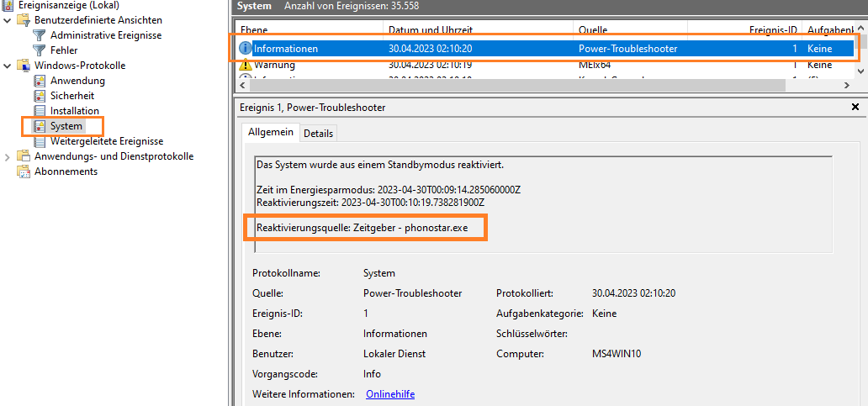This screenshot has width=868, height=406.
Task: Click the Ebene value 'Informationen' in details
Action: pyautogui.click(x=394, y=334)
